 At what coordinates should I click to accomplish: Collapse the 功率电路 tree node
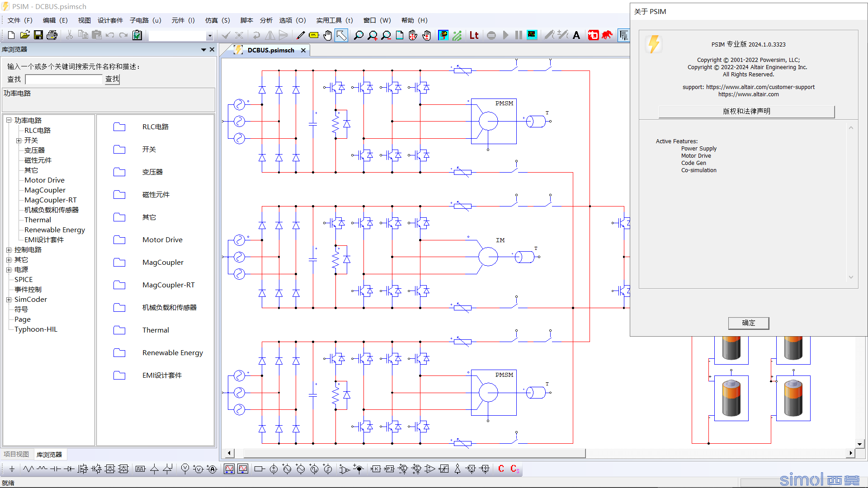click(x=9, y=120)
